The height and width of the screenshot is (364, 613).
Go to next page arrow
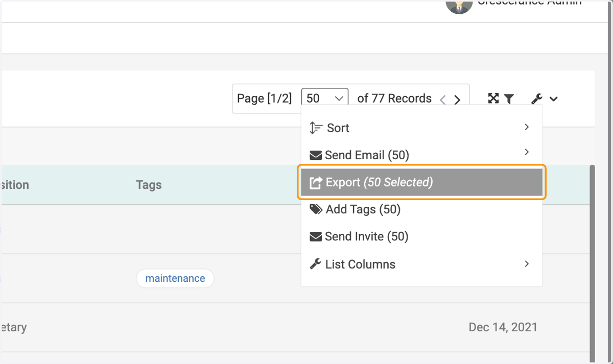coord(457,100)
